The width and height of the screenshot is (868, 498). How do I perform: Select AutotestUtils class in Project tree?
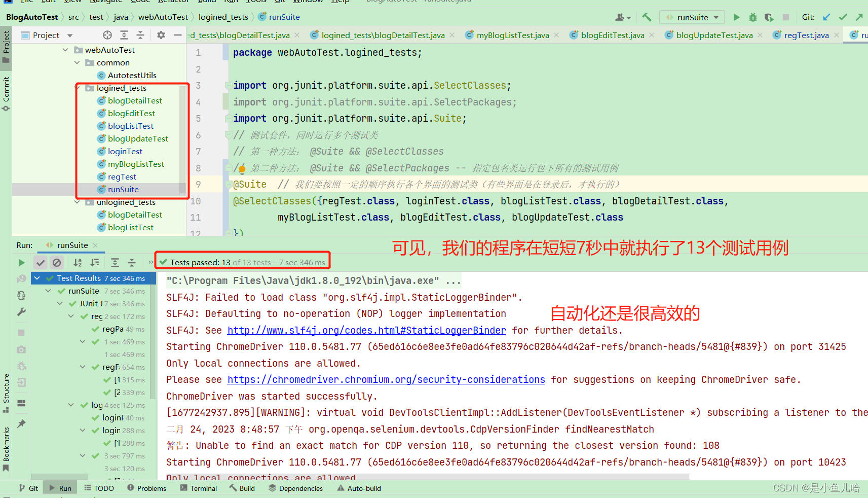pyautogui.click(x=132, y=75)
